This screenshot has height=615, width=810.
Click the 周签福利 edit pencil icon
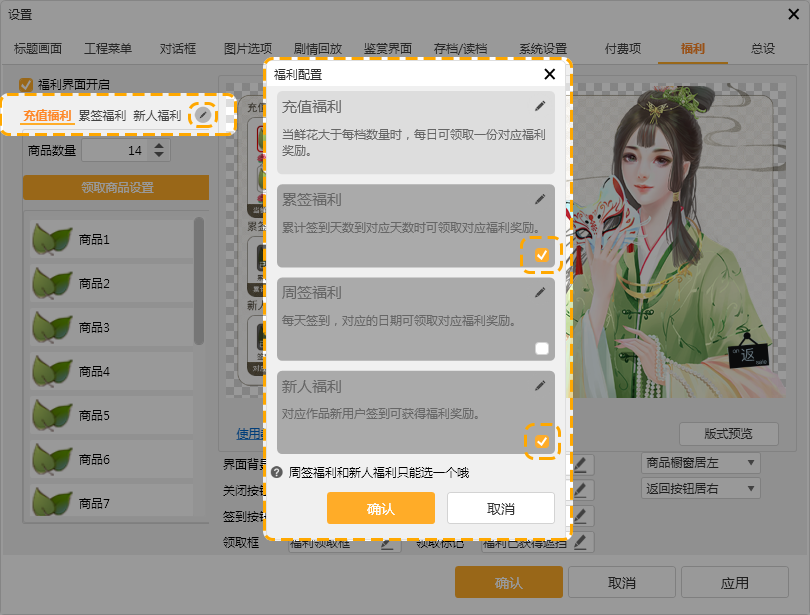point(540,292)
